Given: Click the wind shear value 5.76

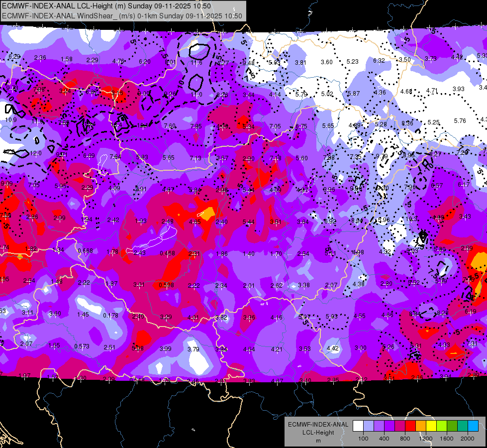Looking at the screenshot, I should [x=460, y=120].
